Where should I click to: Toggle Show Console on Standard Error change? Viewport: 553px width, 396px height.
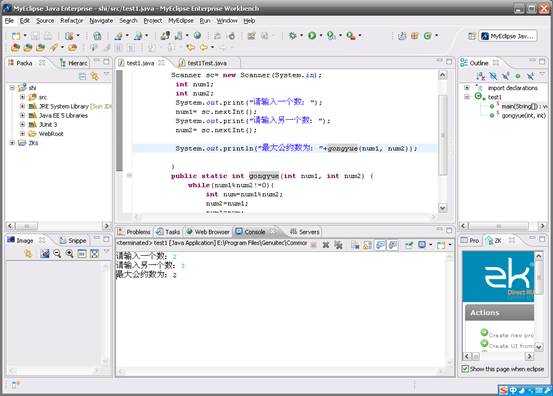(x=393, y=245)
